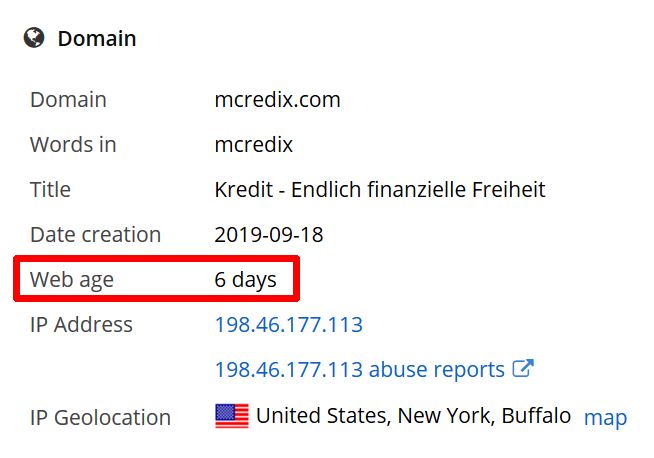This screenshot has width=654, height=458.
Task: Click the Date creation label
Action: pyautogui.click(x=96, y=234)
